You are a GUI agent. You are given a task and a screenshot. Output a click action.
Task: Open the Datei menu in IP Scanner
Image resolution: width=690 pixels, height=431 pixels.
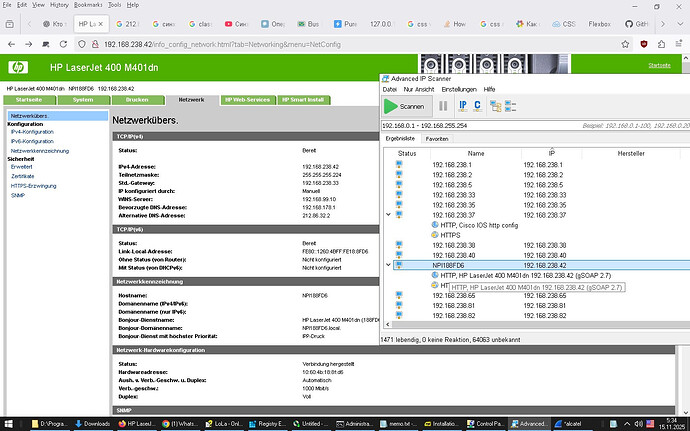390,89
